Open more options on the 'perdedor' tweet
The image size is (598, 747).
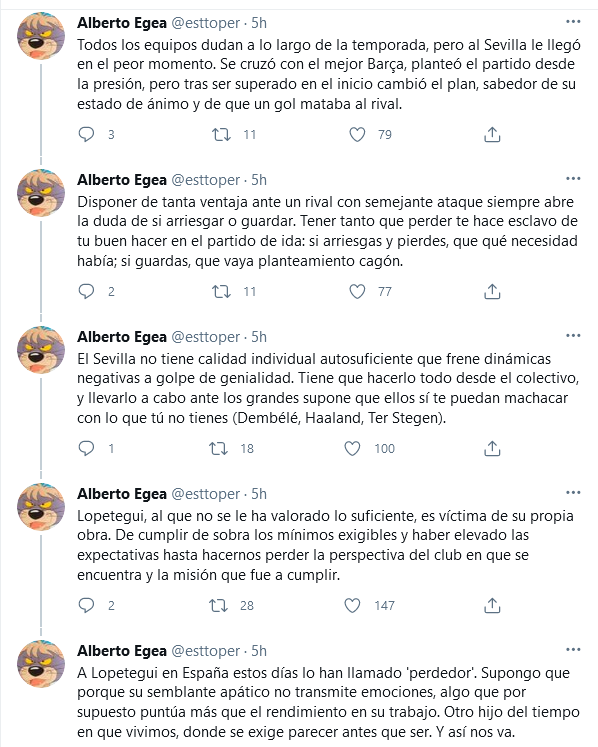(573, 650)
